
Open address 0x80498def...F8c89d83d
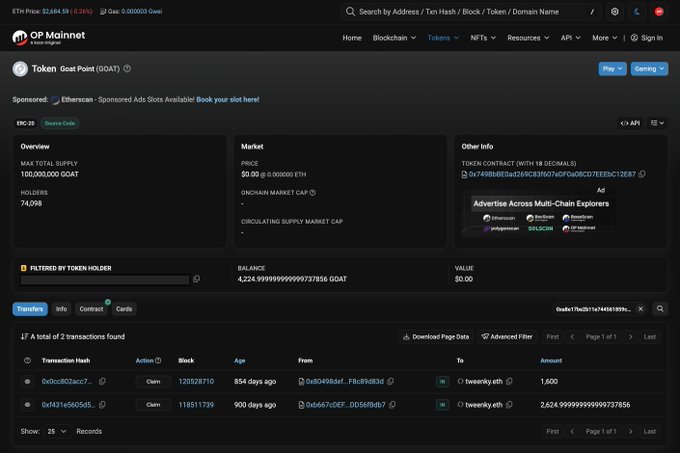coord(344,381)
